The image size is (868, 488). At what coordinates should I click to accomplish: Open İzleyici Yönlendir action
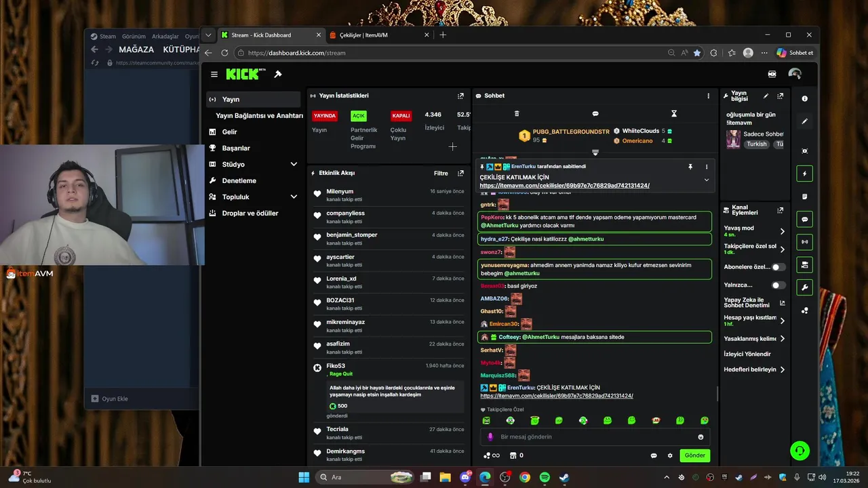747,354
